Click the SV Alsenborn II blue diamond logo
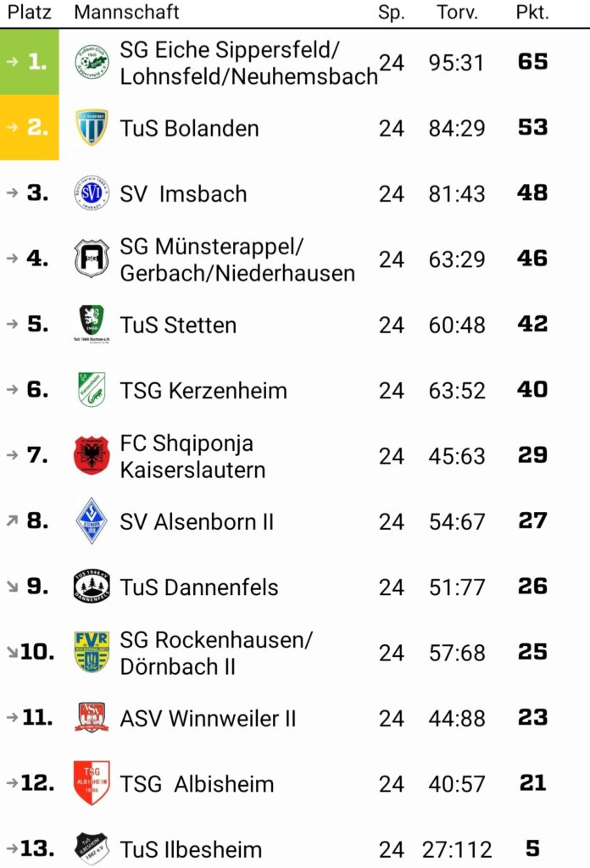 tap(92, 521)
